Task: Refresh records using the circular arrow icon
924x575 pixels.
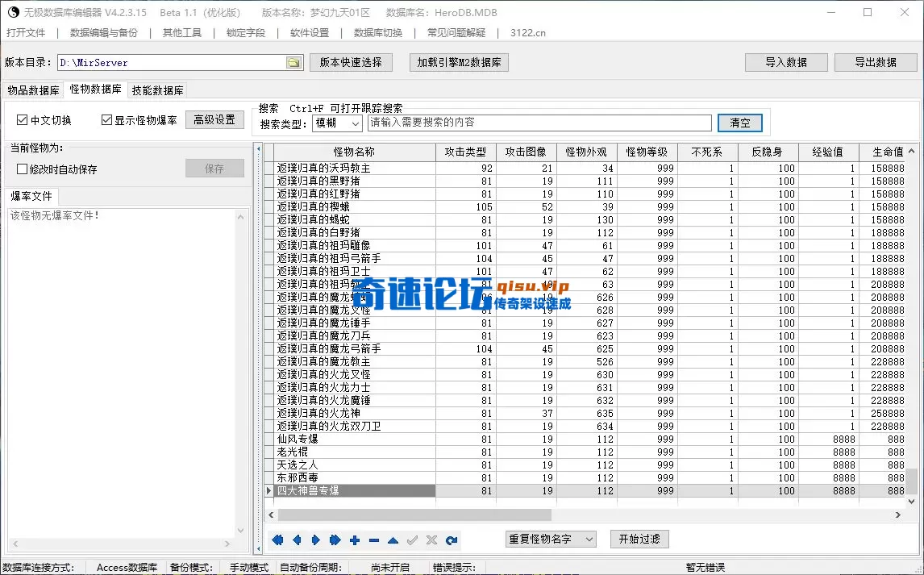Action: [450, 540]
